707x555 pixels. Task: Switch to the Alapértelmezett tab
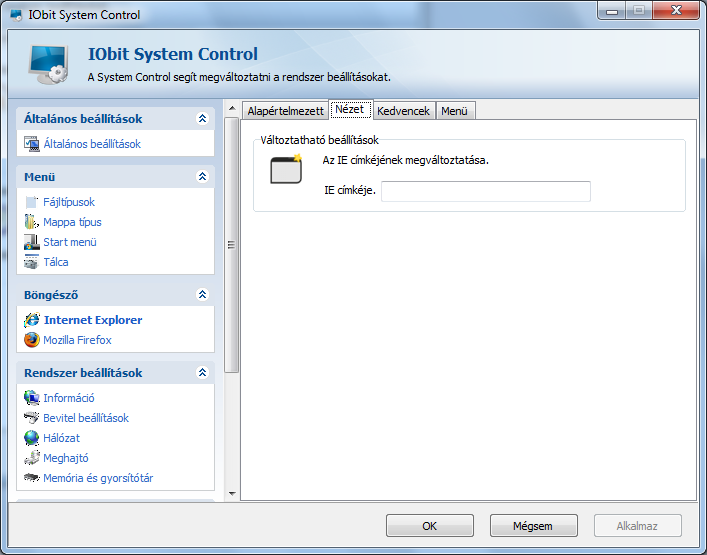[285, 111]
